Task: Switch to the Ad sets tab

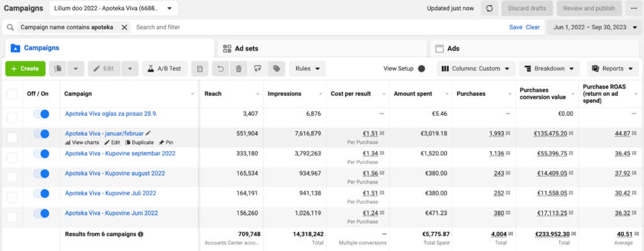Action: (322, 48)
